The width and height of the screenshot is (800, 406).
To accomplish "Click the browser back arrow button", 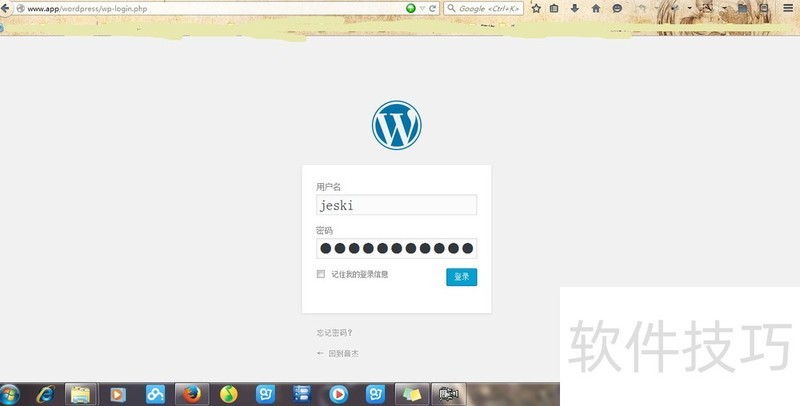I will (x=5, y=9).
